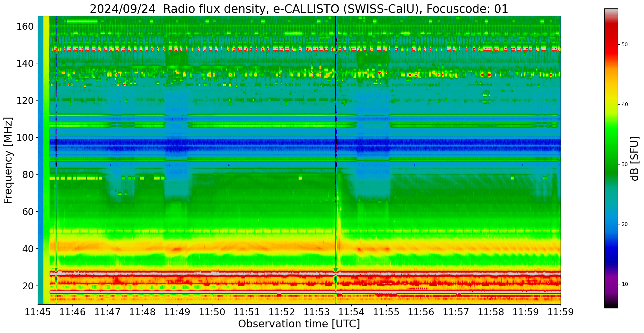Click the 20 MHz frequency tick label
The width and height of the screenshot is (644, 333).
(x=28, y=286)
